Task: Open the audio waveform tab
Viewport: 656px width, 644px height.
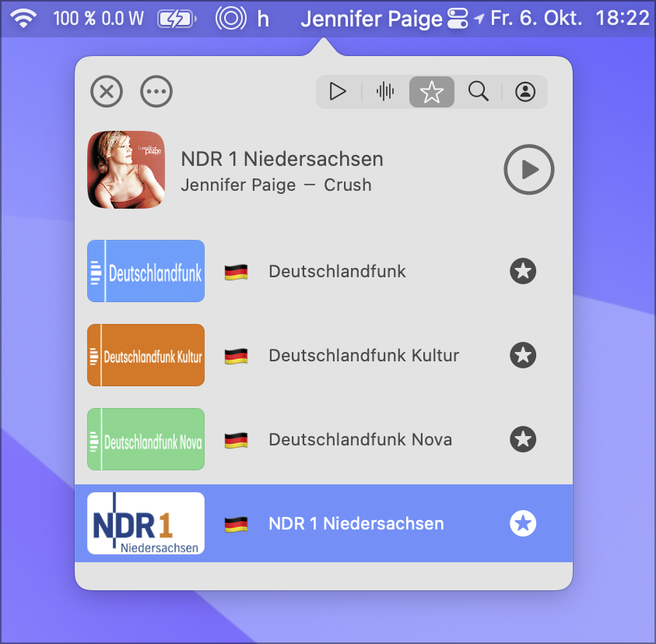Action: point(385,92)
